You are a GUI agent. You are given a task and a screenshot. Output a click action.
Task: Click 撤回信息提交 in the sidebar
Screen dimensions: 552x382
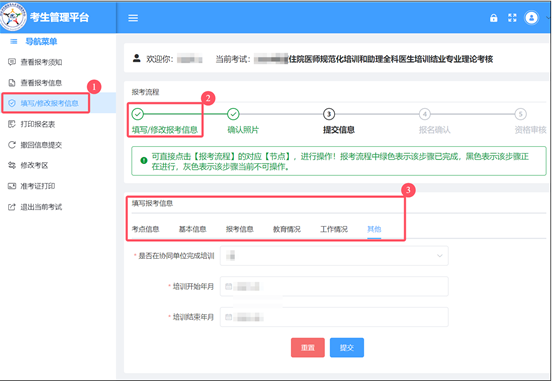pos(35,145)
